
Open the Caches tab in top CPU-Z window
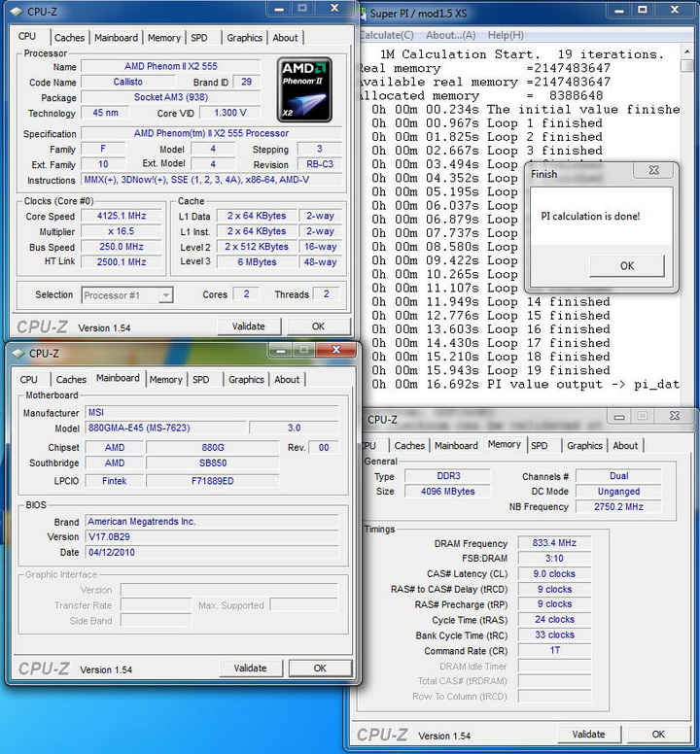point(69,38)
